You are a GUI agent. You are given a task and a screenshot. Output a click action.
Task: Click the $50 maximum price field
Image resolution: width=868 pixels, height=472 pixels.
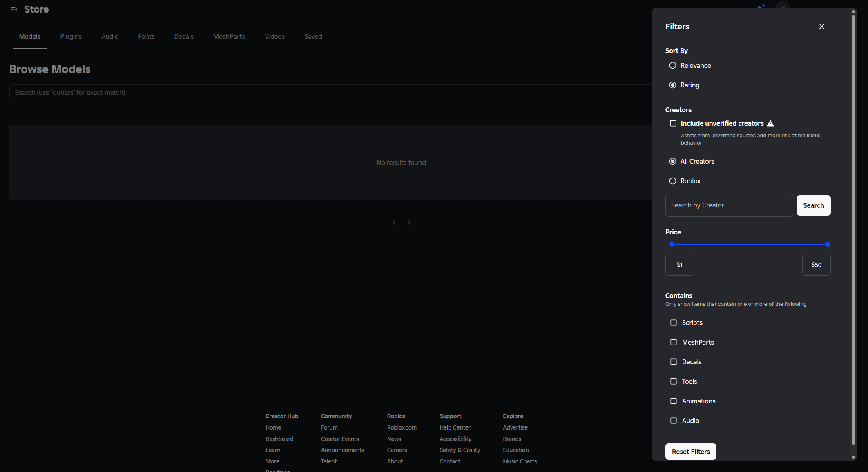(x=817, y=265)
